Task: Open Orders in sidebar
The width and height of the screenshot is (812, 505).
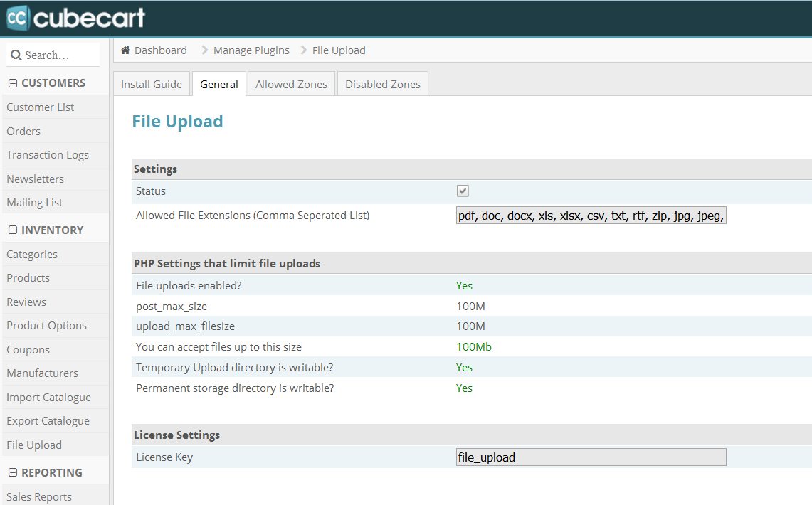Action: 23,131
